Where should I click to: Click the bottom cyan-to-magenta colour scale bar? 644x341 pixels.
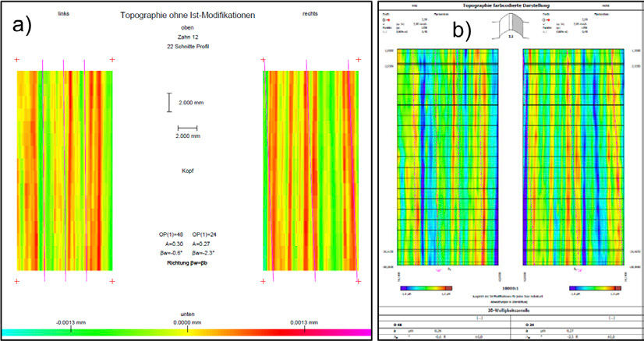tap(187, 332)
